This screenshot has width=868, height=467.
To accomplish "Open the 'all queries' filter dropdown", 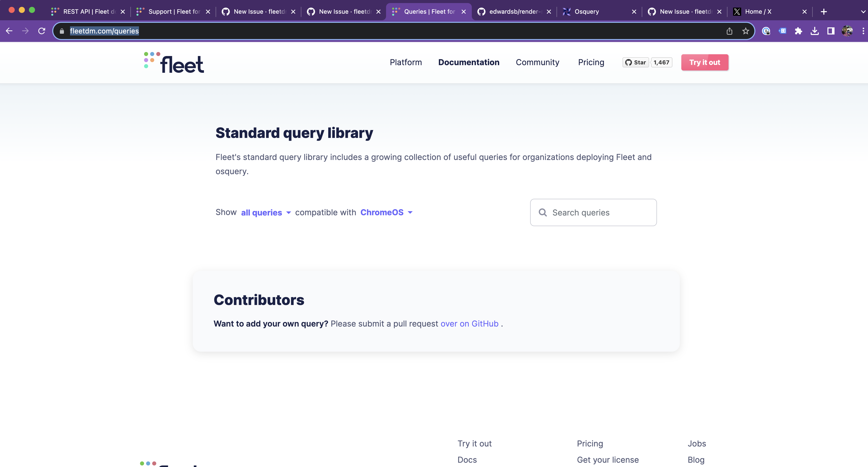I will [265, 212].
